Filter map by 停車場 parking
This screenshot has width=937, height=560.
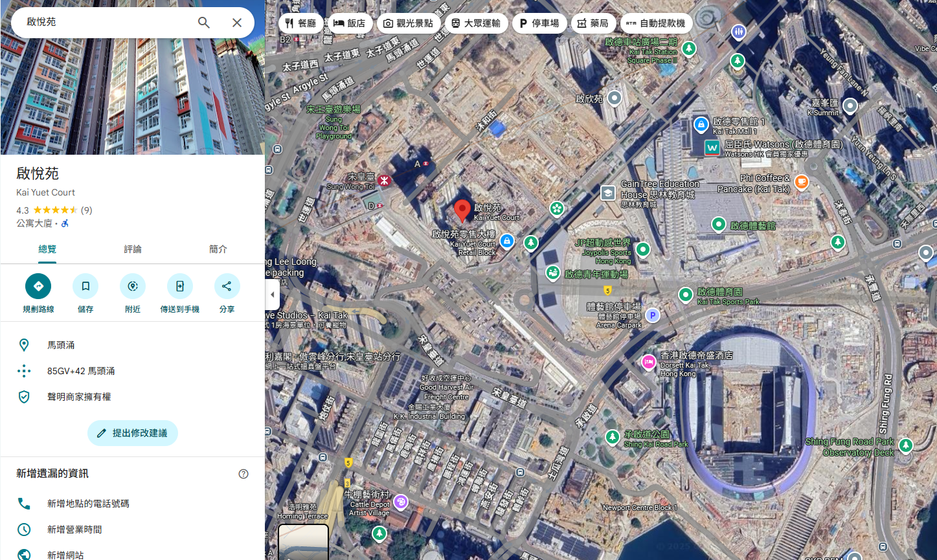point(539,23)
